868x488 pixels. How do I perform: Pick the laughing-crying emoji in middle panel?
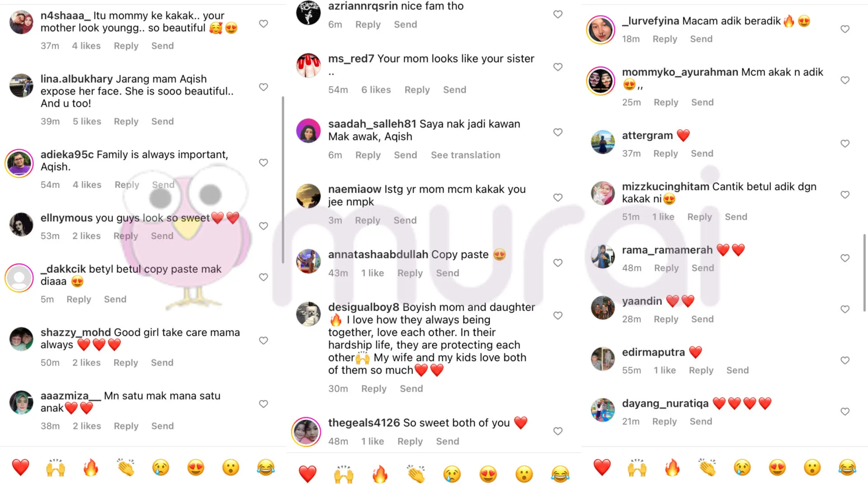pos(560,474)
